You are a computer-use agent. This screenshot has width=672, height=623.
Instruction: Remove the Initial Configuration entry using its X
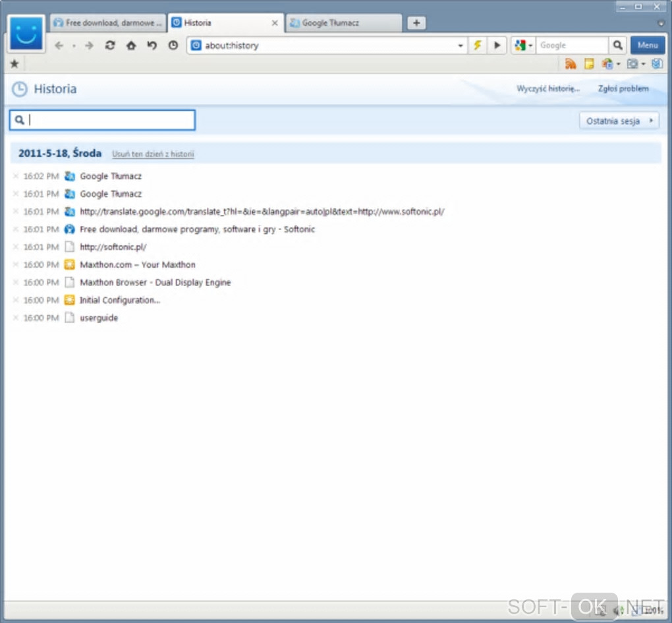16,300
